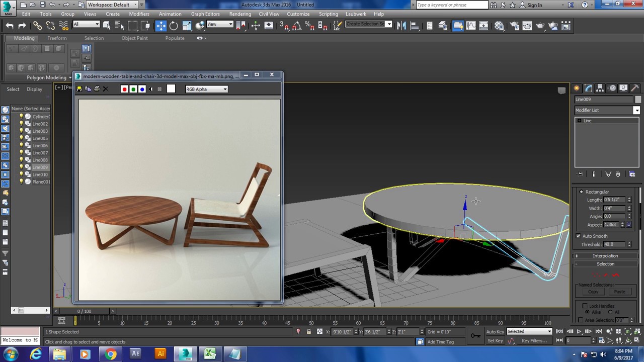644x362 pixels.
Task: Open the Utilities hammer panel
Action: coord(635,88)
